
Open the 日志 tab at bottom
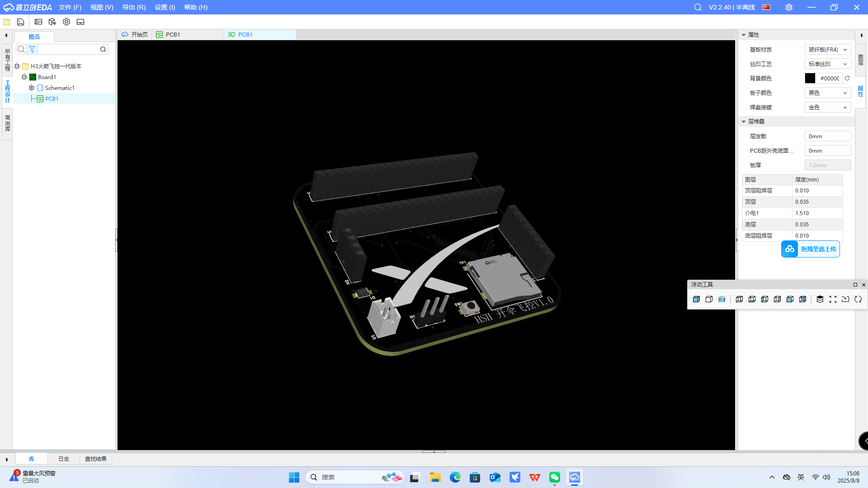[x=64, y=459]
